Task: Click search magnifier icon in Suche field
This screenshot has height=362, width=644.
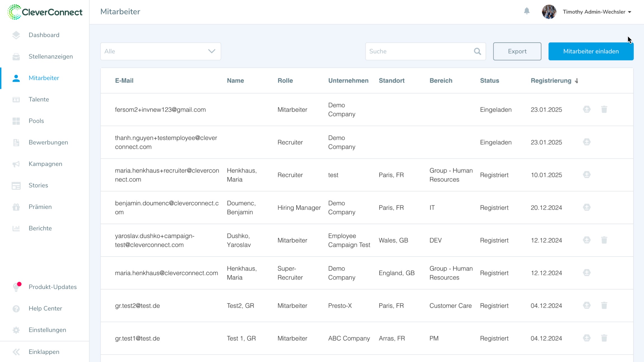Action: point(477,51)
